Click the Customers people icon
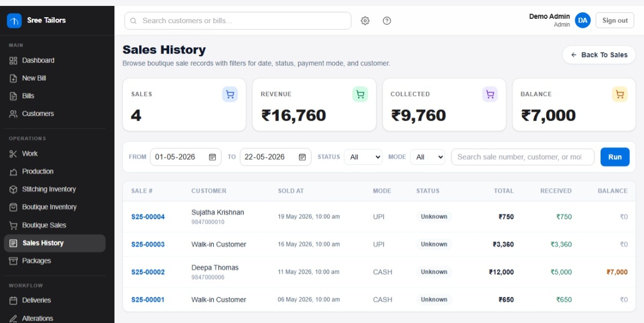The height and width of the screenshot is (323, 644). pos(13,114)
